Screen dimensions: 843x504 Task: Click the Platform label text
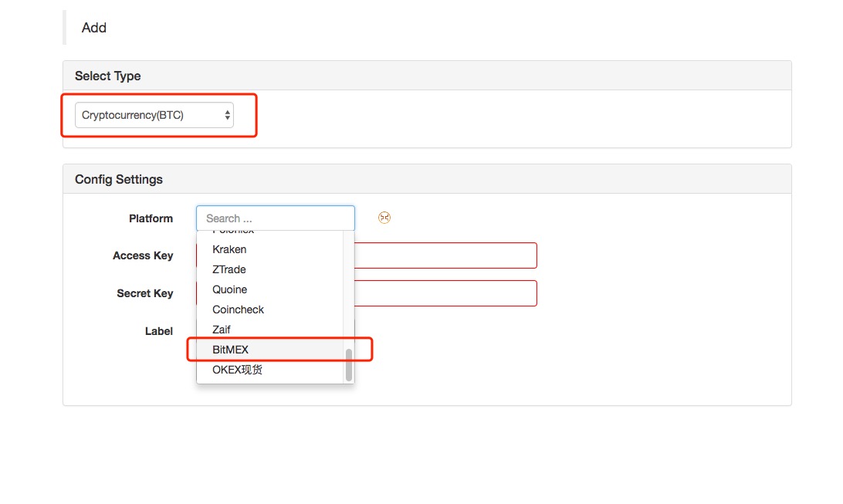pos(151,218)
